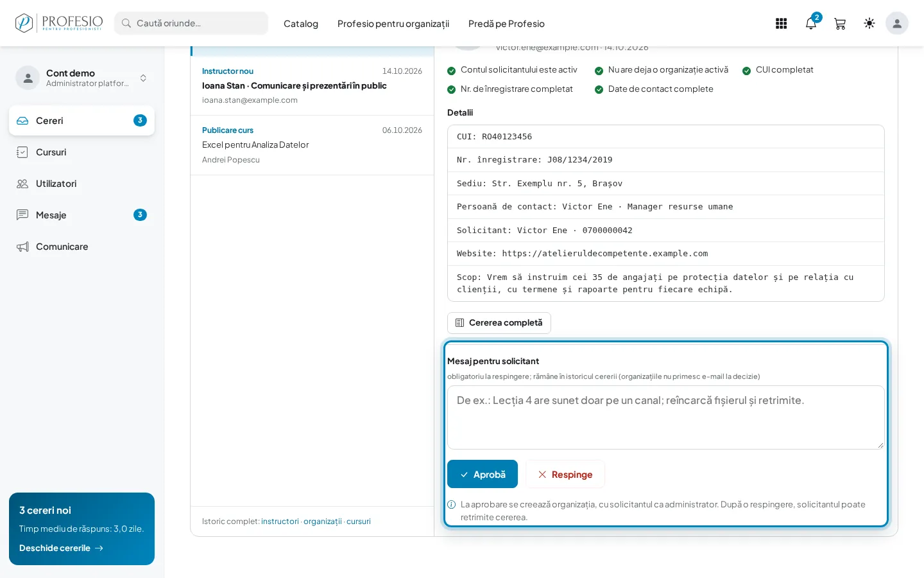The image size is (924, 578).
Task: Open the notifications bell
Action: tap(811, 24)
